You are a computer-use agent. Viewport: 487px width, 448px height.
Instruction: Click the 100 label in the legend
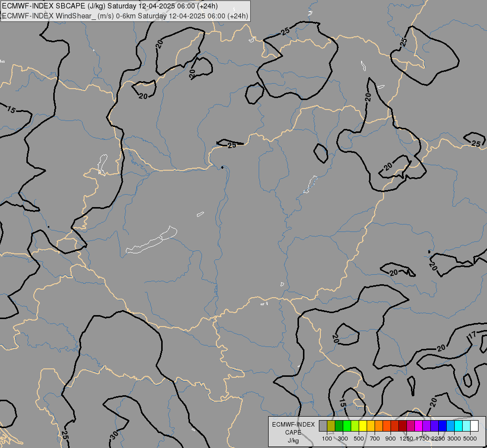click(327, 439)
